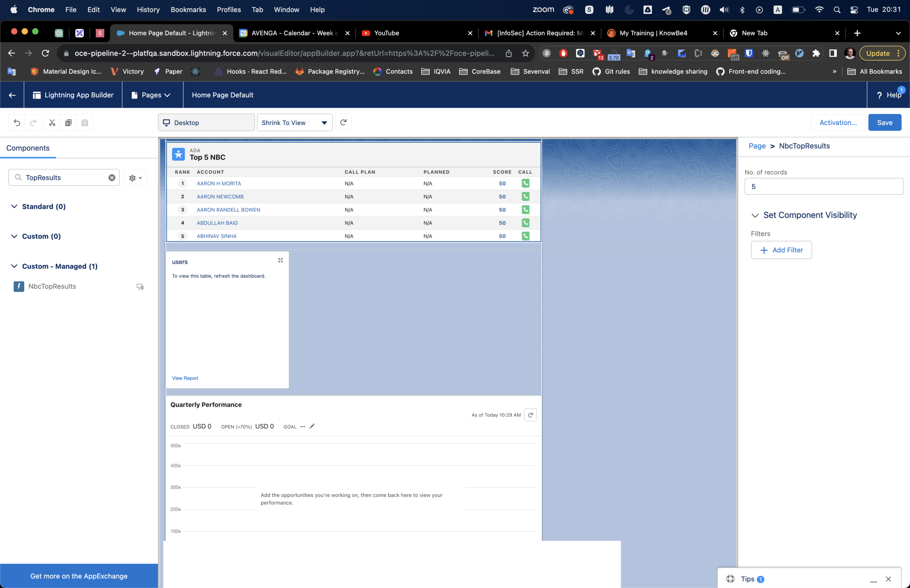Click the Add Filter button
910x588 pixels.
(781, 250)
